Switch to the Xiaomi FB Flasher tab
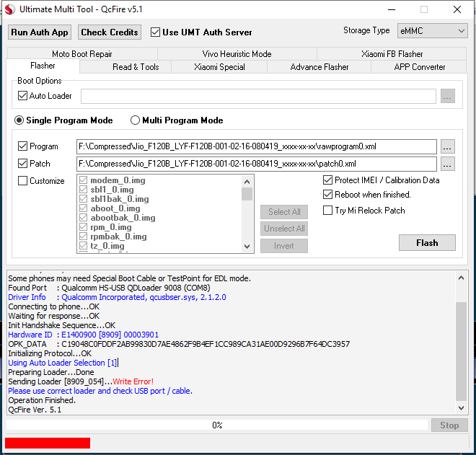Image resolution: width=476 pixels, height=455 pixels. [x=392, y=54]
